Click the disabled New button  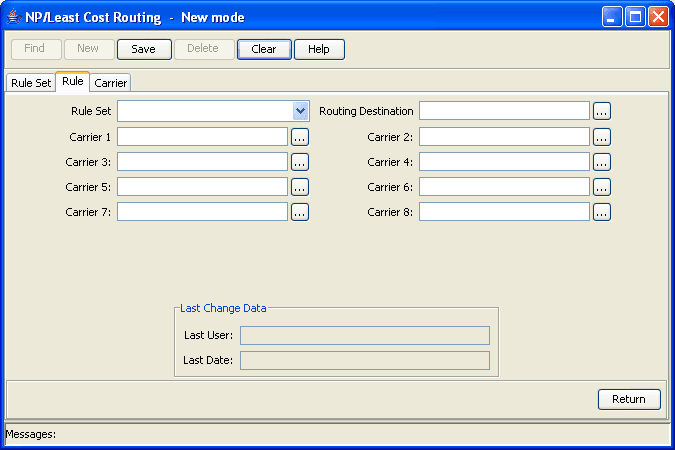[89, 49]
